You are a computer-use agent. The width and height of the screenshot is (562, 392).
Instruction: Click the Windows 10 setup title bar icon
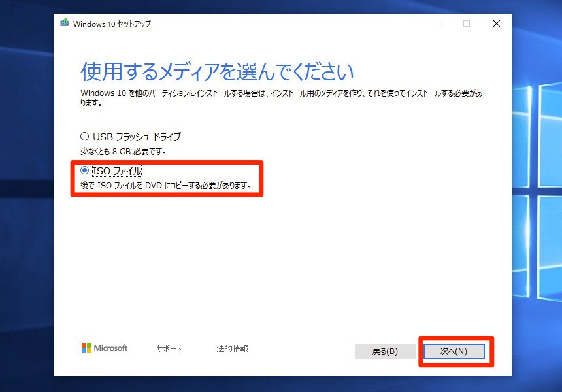[65, 23]
